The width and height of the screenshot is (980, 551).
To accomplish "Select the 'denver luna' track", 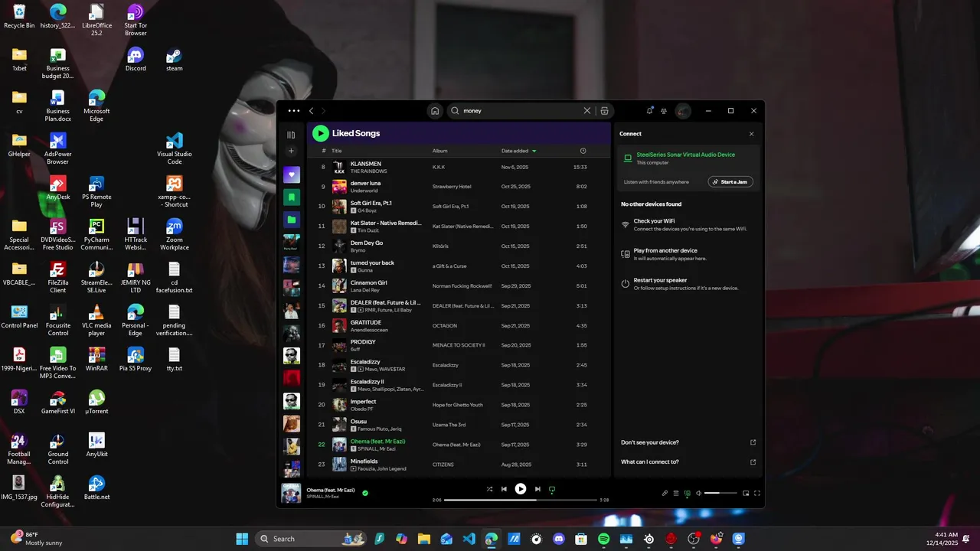I will pyautogui.click(x=365, y=184).
